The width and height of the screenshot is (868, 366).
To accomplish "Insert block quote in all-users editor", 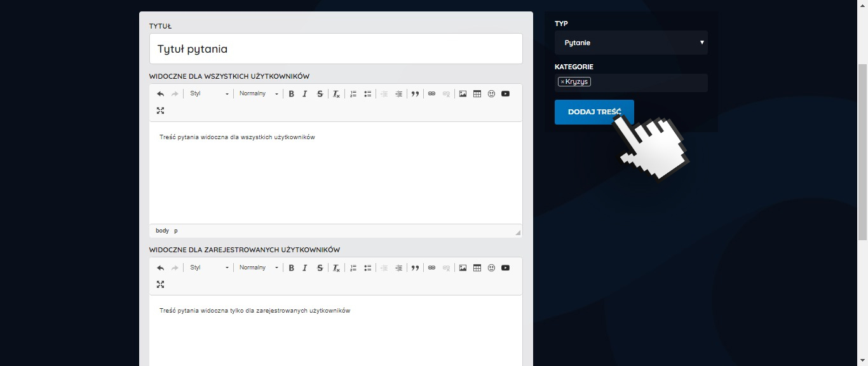I will click(415, 94).
